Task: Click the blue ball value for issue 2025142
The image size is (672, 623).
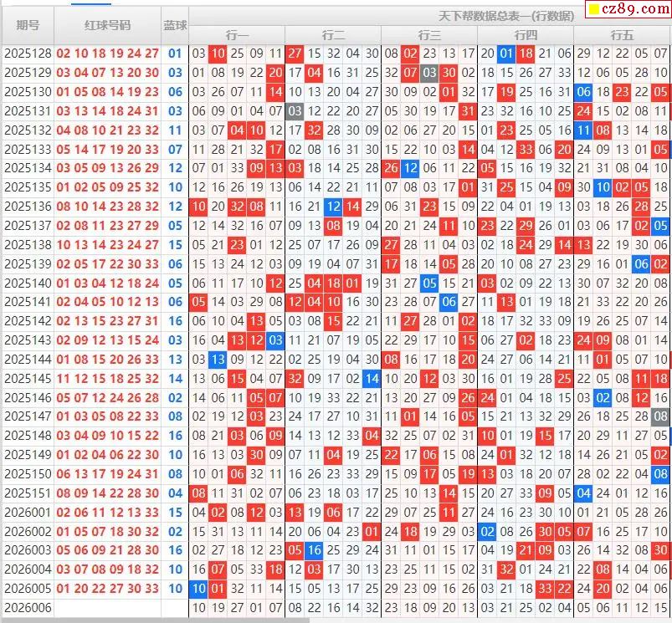Action: (x=175, y=321)
